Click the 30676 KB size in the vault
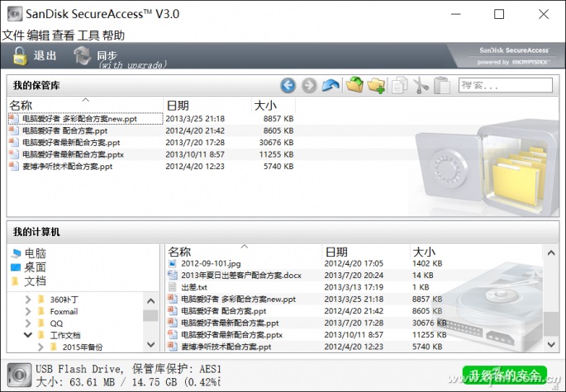 coord(276,143)
